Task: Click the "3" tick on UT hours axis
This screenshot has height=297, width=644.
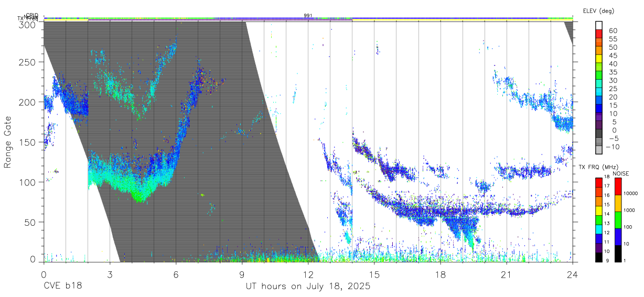Action: [110, 274]
